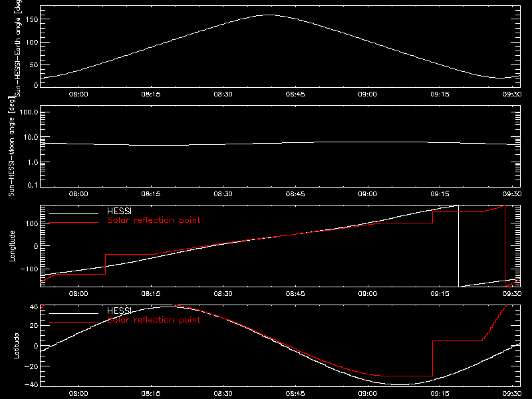Click the 1.0 tick on Moon angle plot
532x399 pixels.
pyautogui.click(x=33, y=162)
